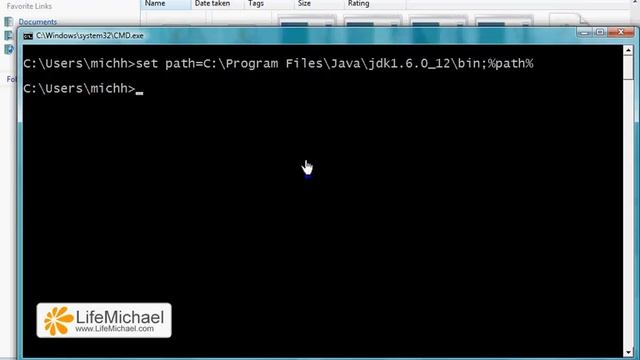Sort by Date taken column in Explorer
This screenshot has height=360, width=640.
(217, 4)
